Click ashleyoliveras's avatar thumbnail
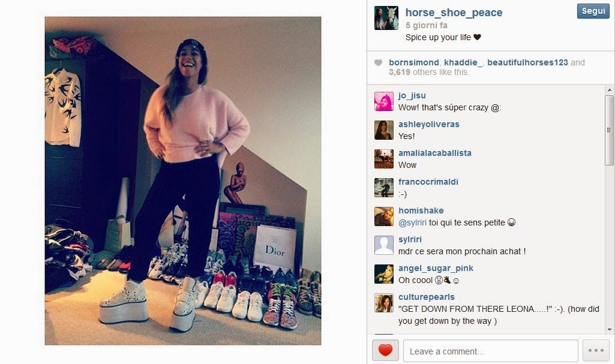The width and height of the screenshot is (615, 364). tap(383, 130)
